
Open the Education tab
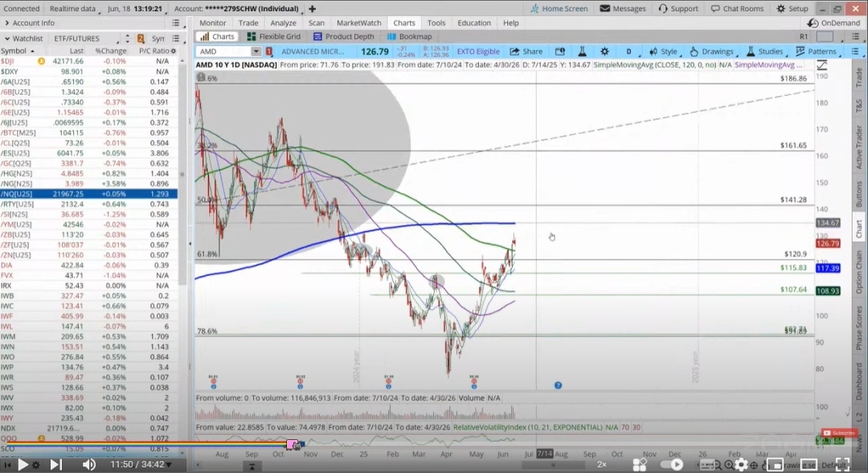point(474,23)
